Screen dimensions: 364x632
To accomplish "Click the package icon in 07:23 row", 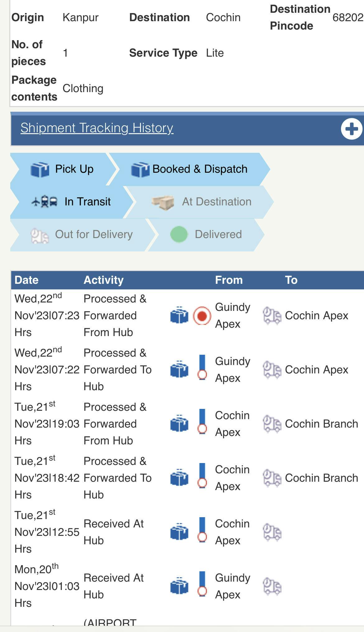I will click(179, 315).
